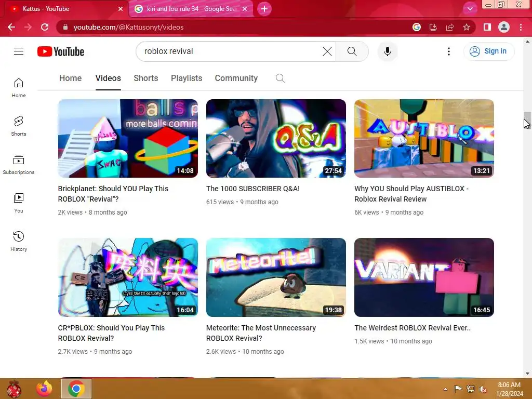This screenshot has height=399, width=532.
Task: Open the Chrome profile avatar
Action: point(504,27)
